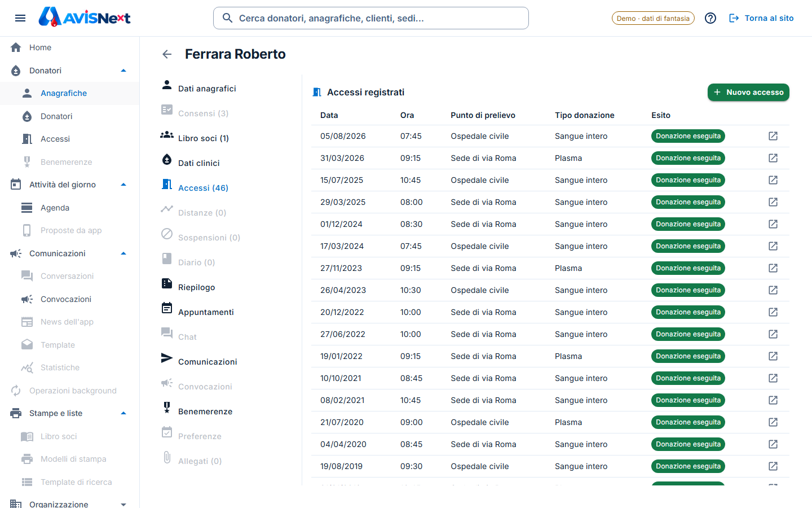
Task: Create a new access with Nuovo accesso
Action: (748, 92)
